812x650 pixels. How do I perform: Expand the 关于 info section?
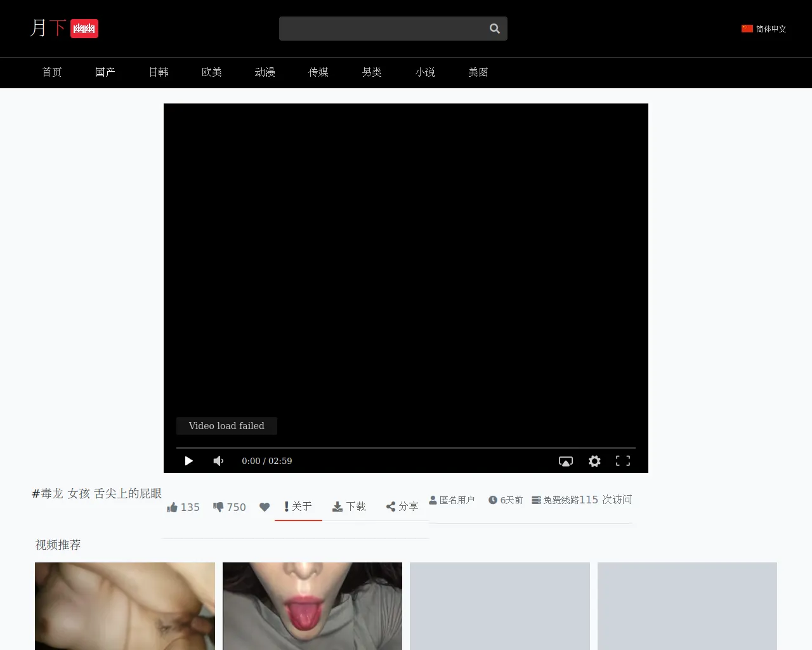pos(298,507)
